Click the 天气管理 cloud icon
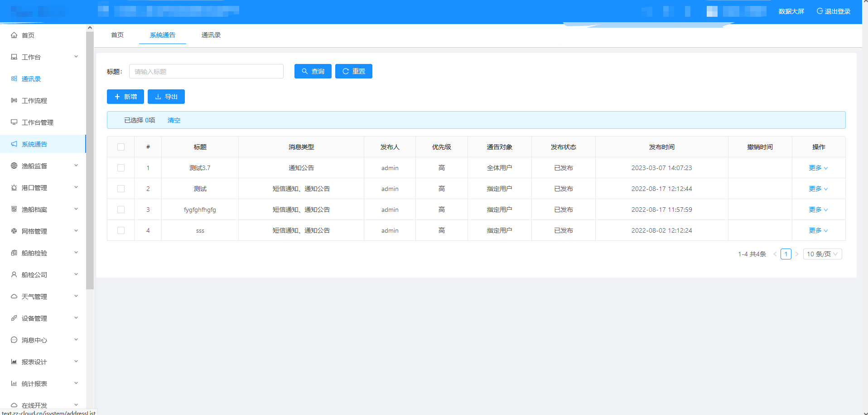868x415 pixels. 14,296
